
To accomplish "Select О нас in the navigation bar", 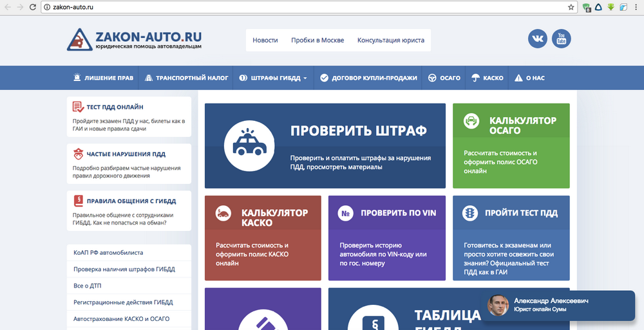I will pos(535,78).
